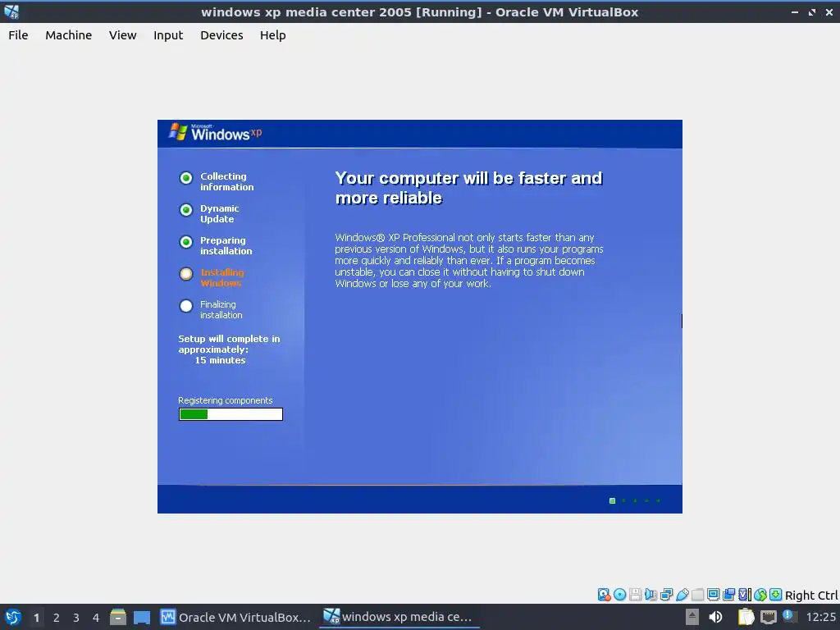
Task: Click the clipboard manager tray icon
Action: [x=746, y=617]
